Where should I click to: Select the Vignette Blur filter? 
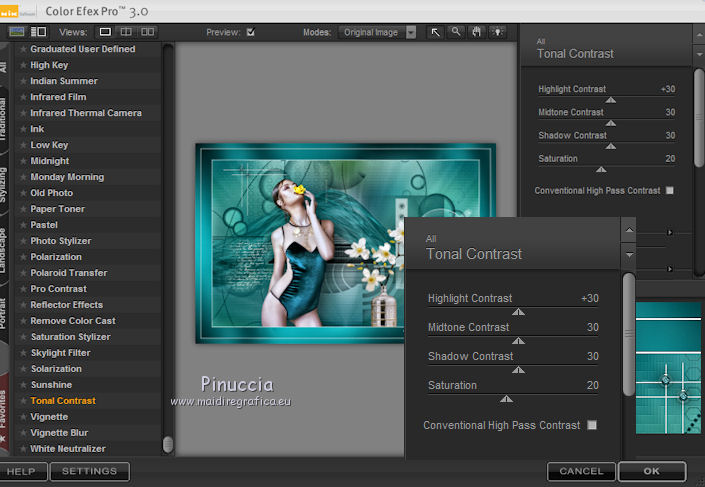(x=88, y=433)
